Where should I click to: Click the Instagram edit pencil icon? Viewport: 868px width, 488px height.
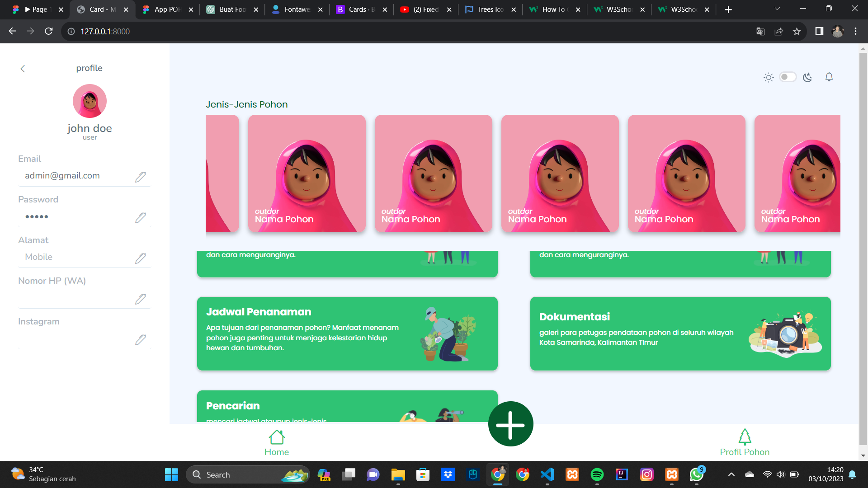pyautogui.click(x=141, y=340)
